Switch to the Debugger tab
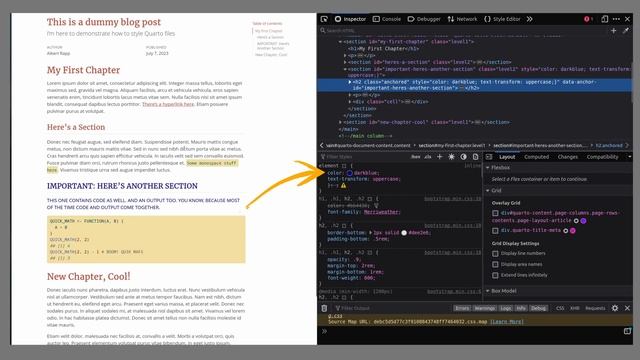This screenshot has width=640, height=360. click(424, 19)
